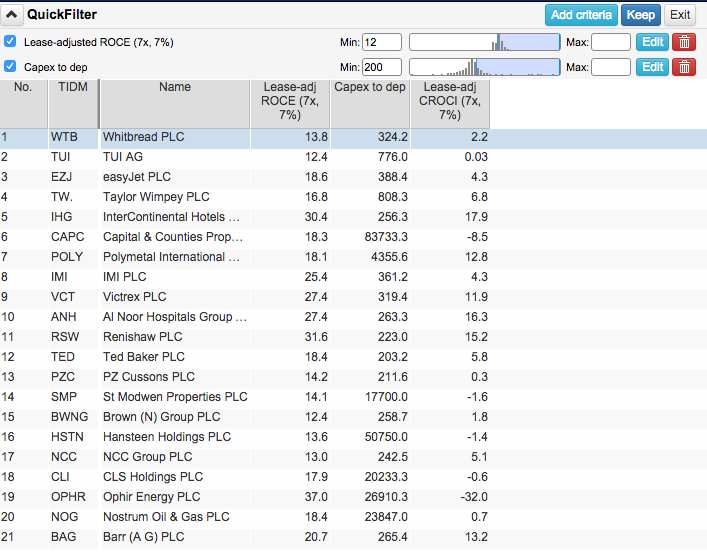Select the Whitbread PLC row

[x=354, y=137]
